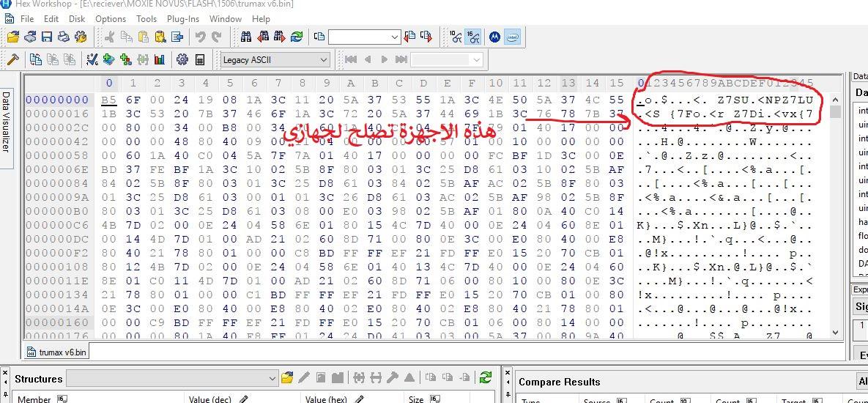Viewport: 868px width, 403px height.
Task: Click the Member column header
Action: pyautogui.click(x=94, y=399)
